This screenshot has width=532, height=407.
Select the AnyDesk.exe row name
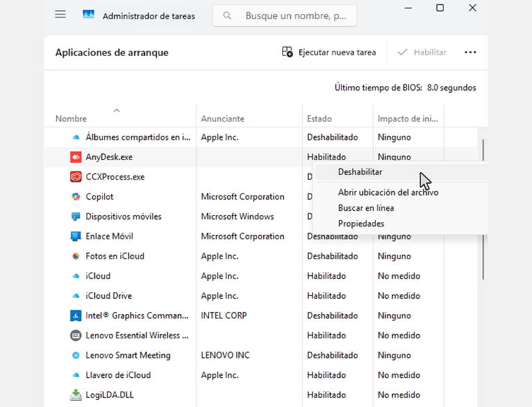109,157
